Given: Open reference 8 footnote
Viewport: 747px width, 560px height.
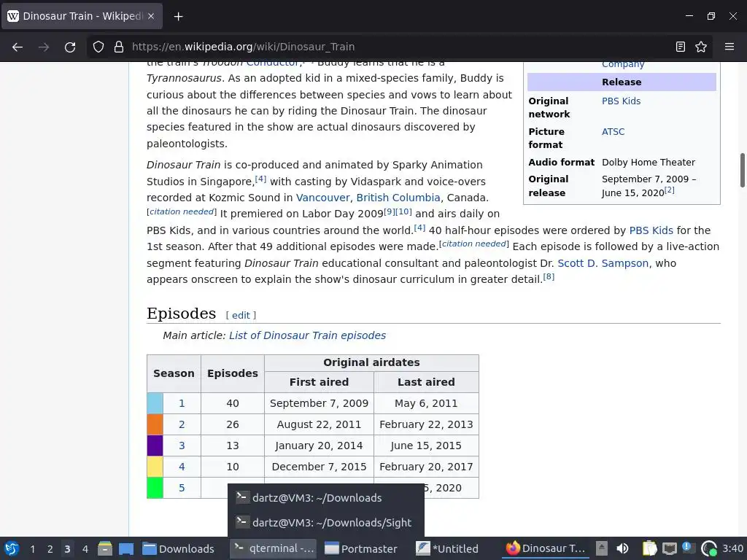Looking at the screenshot, I should pyautogui.click(x=549, y=276).
